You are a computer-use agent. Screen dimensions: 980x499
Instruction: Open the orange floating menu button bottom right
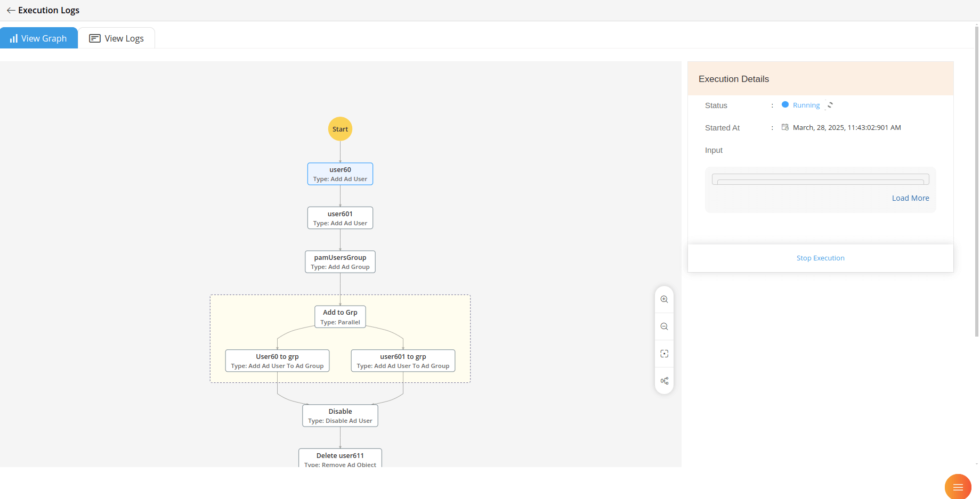pyautogui.click(x=958, y=486)
